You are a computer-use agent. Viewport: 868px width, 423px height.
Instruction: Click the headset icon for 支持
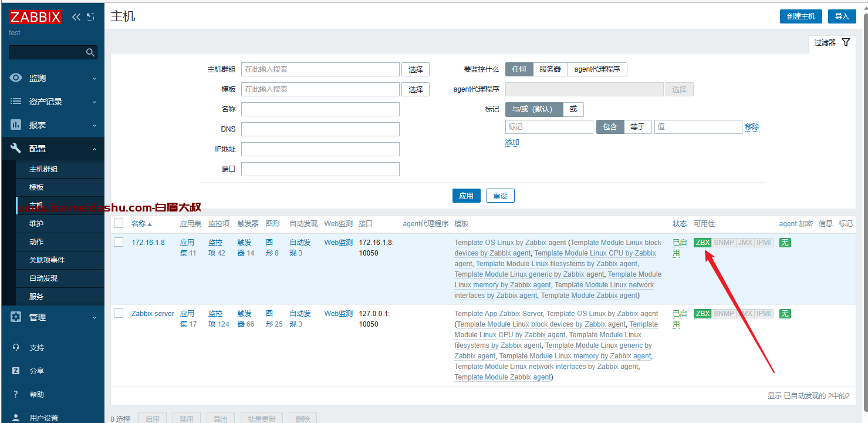[x=16, y=348]
